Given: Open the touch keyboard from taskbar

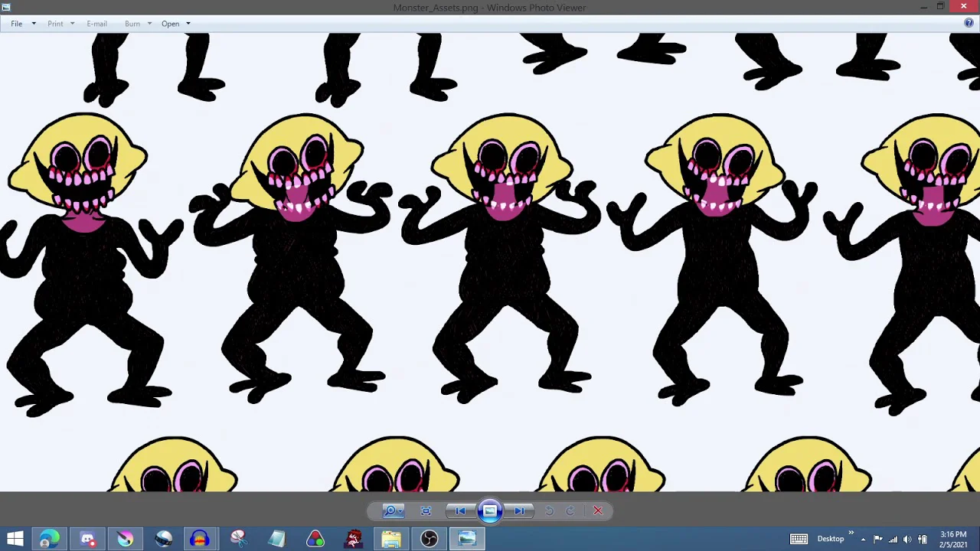Looking at the screenshot, I should point(799,540).
